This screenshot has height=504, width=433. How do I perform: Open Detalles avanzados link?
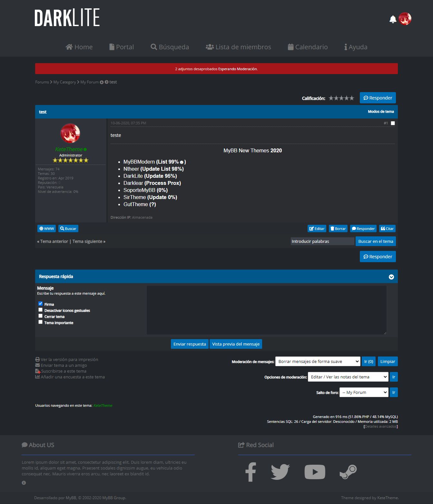click(381, 426)
